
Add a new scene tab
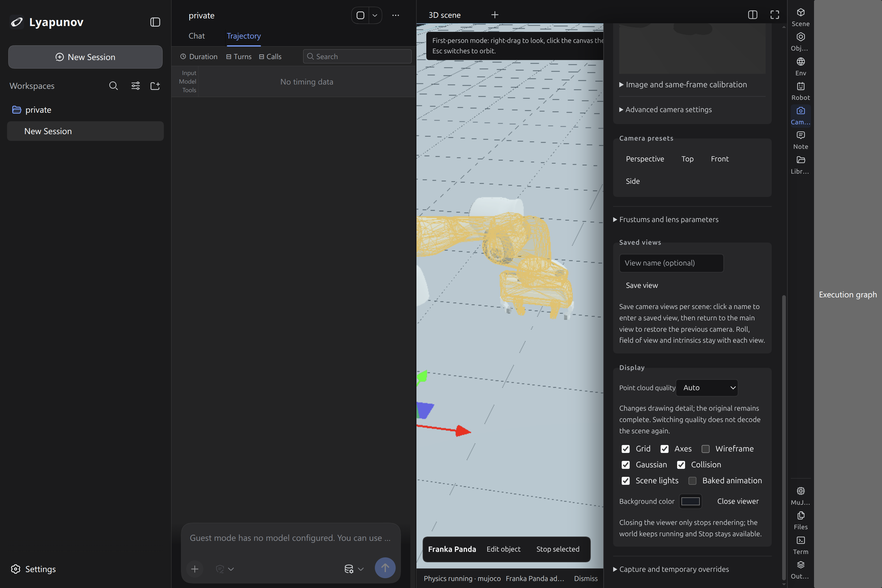pos(495,15)
